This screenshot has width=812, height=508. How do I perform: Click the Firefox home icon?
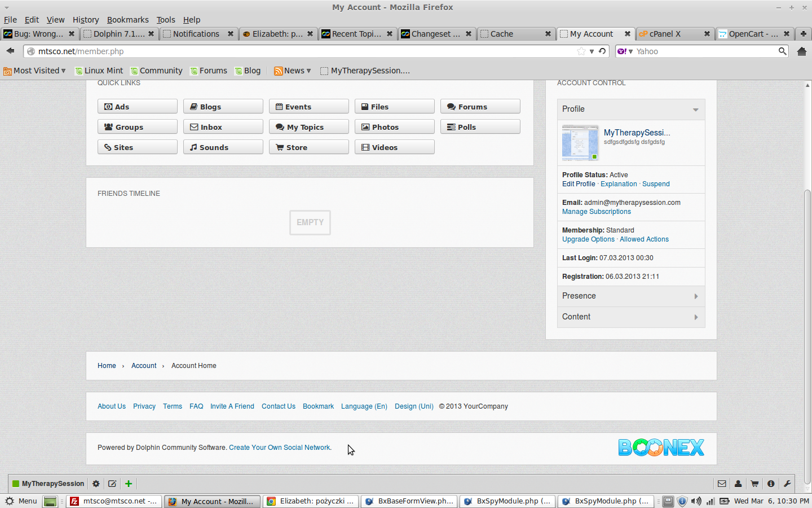802,51
